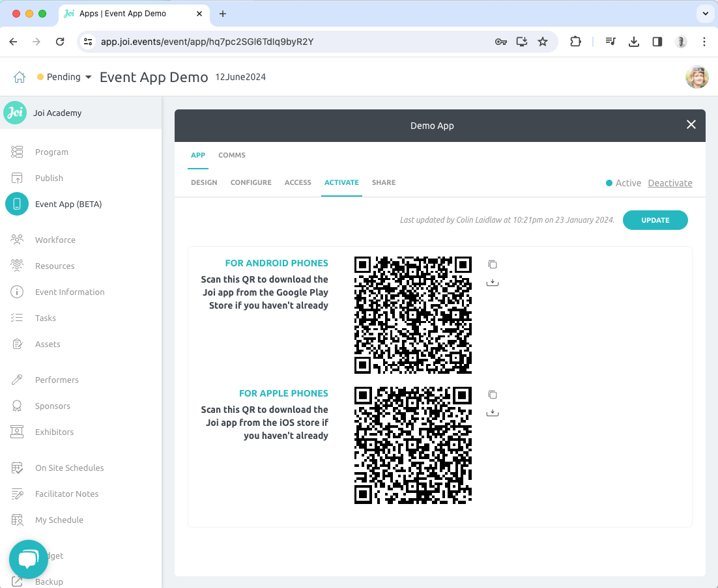
Task: Open the Chrome three-dot menu
Action: [704, 42]
